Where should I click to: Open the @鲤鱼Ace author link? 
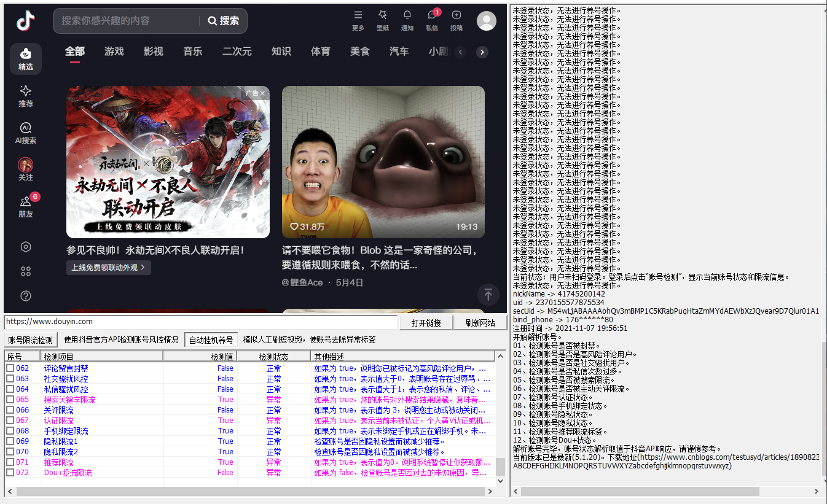point(302,282)
